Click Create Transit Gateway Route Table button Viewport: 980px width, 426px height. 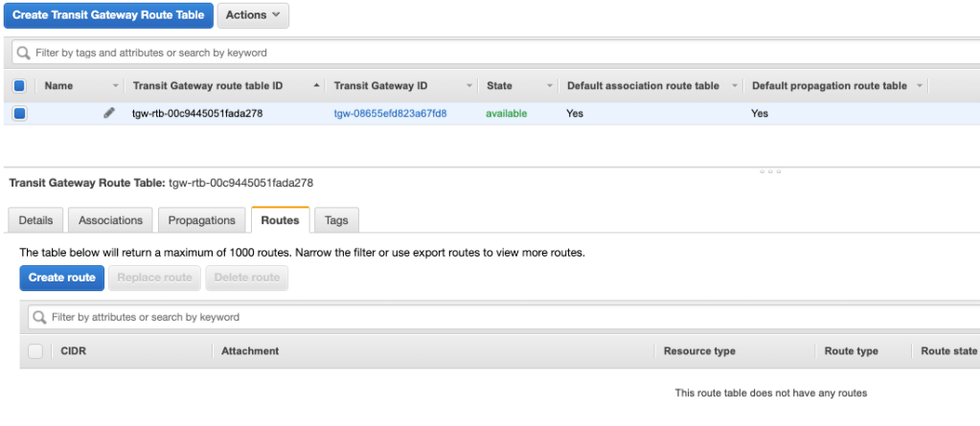(107, 14)
